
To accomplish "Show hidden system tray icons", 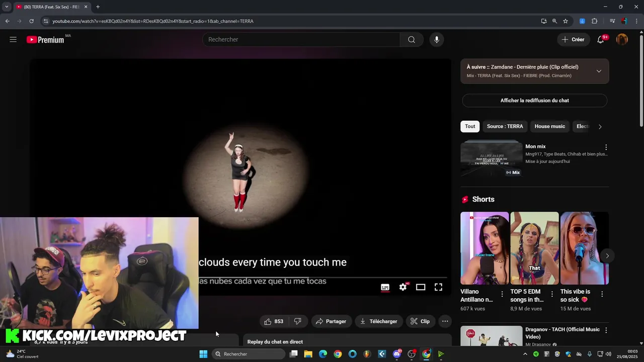I will (x=525, y=354).
